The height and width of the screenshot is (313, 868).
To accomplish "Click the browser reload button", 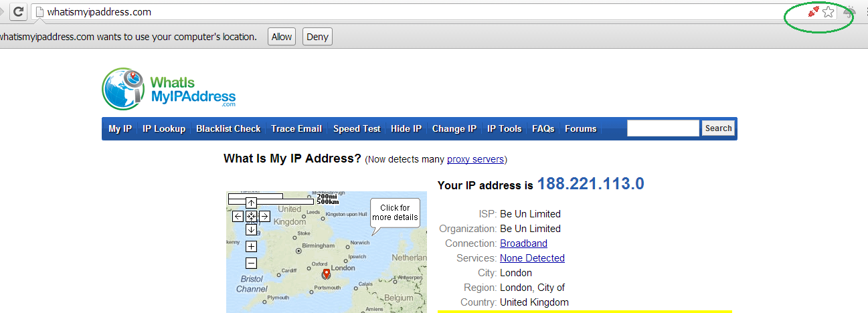I will coord(19,11).
